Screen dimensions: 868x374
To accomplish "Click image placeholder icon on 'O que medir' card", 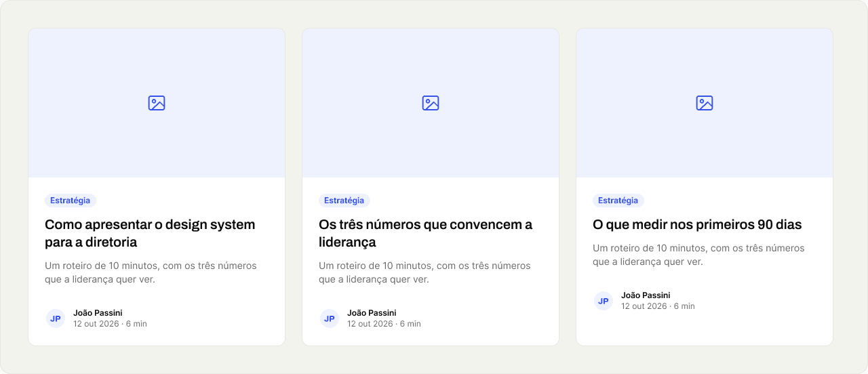I will coord(705,103).
